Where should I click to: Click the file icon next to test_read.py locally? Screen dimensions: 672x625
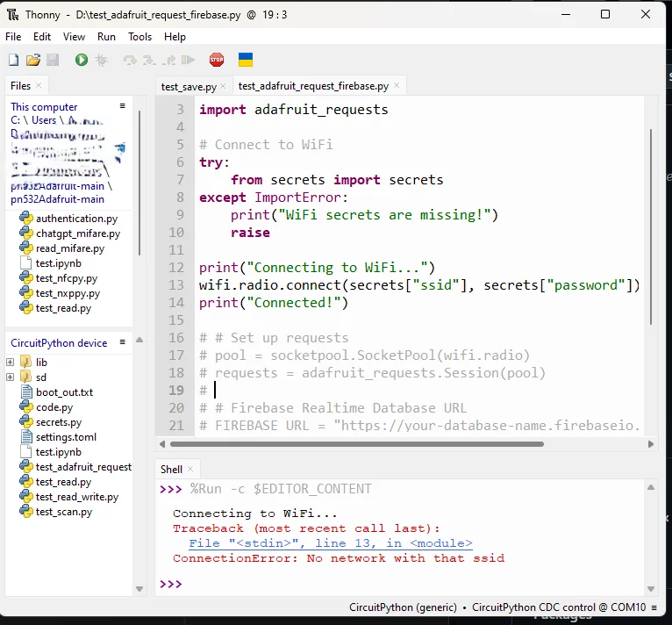(x=26, y=308)
